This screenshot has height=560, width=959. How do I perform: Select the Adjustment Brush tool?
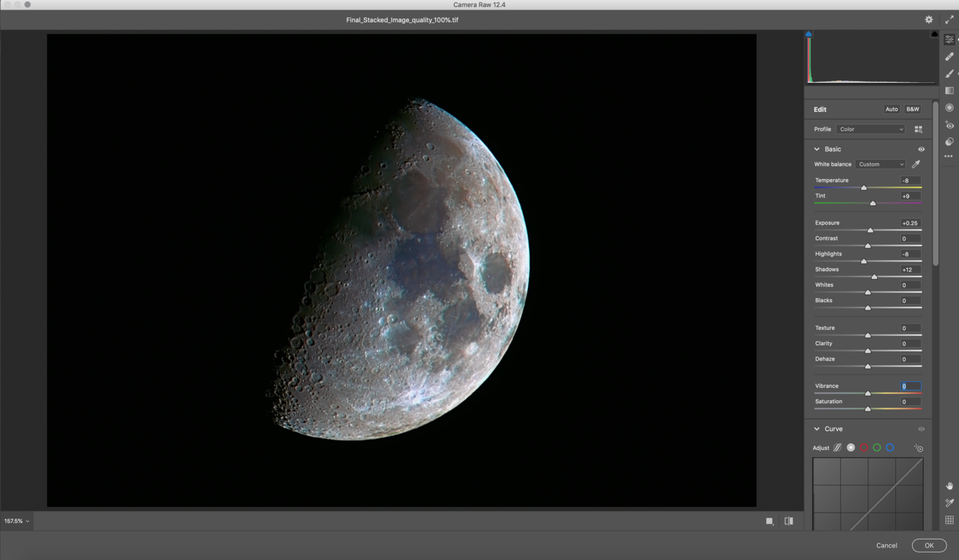point(949,74)
